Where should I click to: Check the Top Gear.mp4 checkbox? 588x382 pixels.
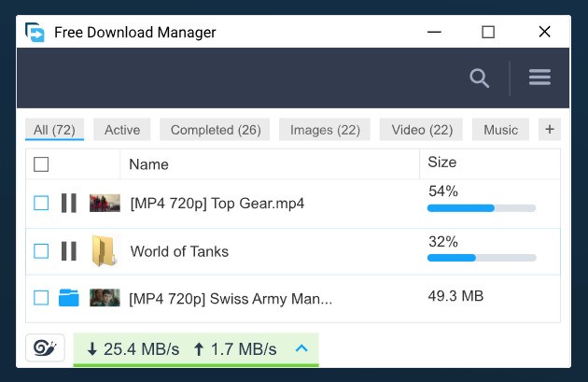tap(41, 203)
